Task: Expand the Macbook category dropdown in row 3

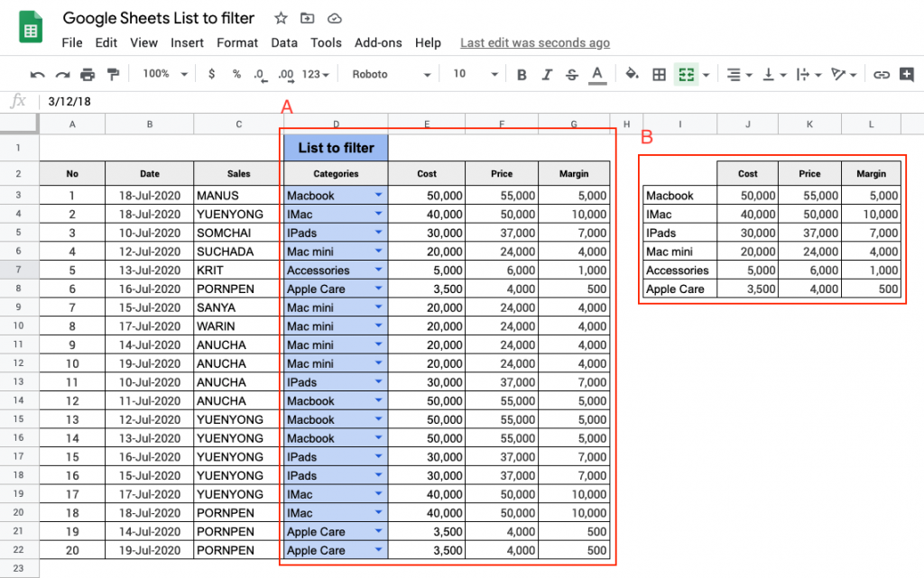Action: click(x=378, y=195)
